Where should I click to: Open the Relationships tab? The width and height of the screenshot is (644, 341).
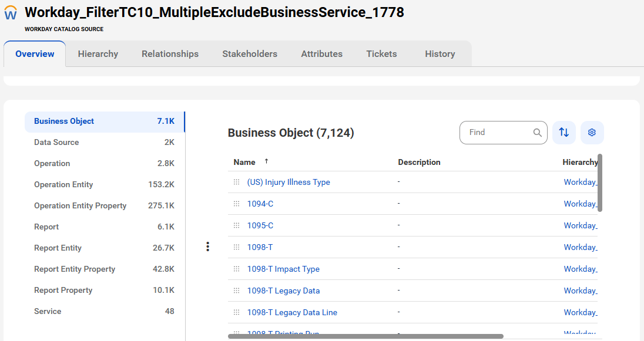pyautogui.click(x=170, y=54)
